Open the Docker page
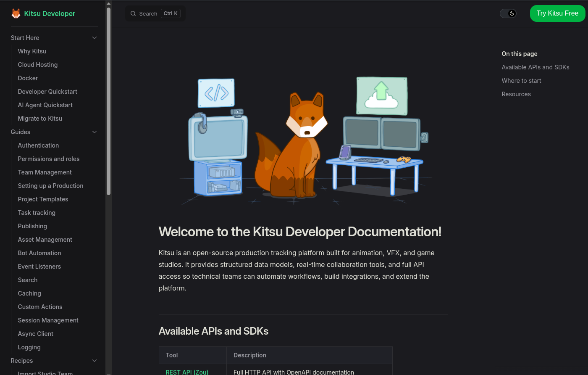 pyautogui.click(x=28, y=78)
